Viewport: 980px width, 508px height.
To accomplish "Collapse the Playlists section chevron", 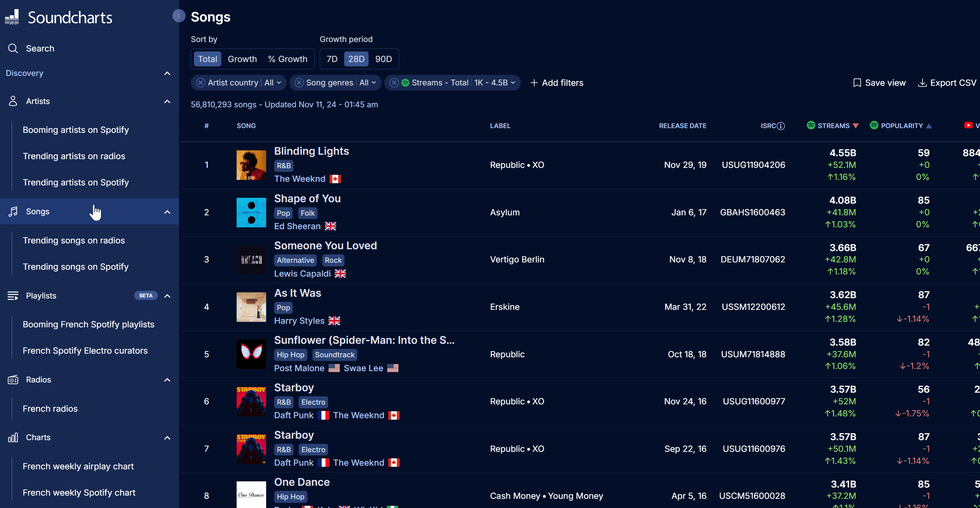I will 167,296.
